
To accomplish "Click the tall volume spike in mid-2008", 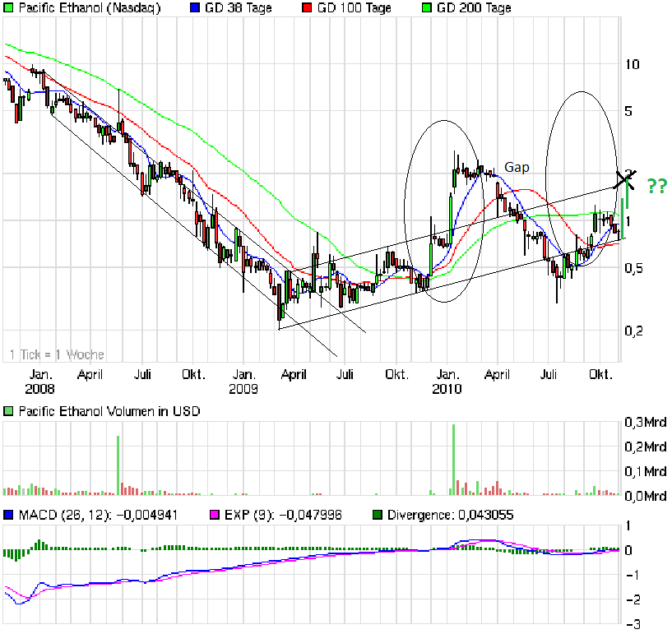I will click(x=118, y=465).
